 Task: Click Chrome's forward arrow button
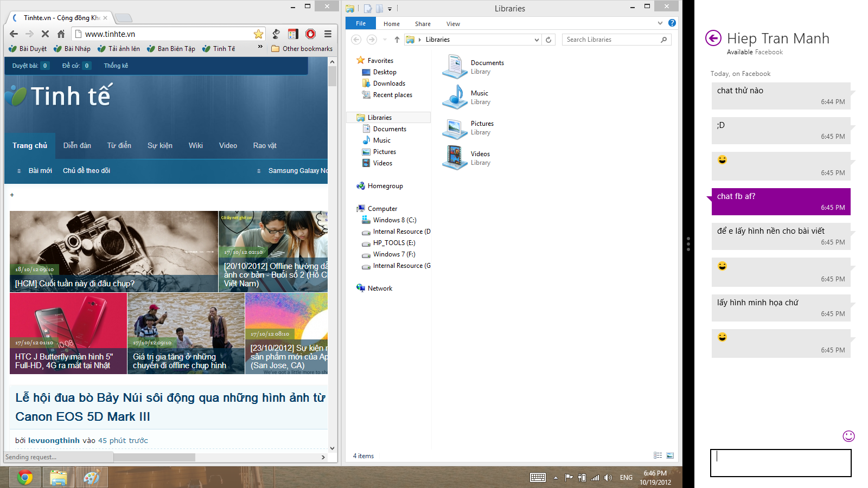coord(29,34)
